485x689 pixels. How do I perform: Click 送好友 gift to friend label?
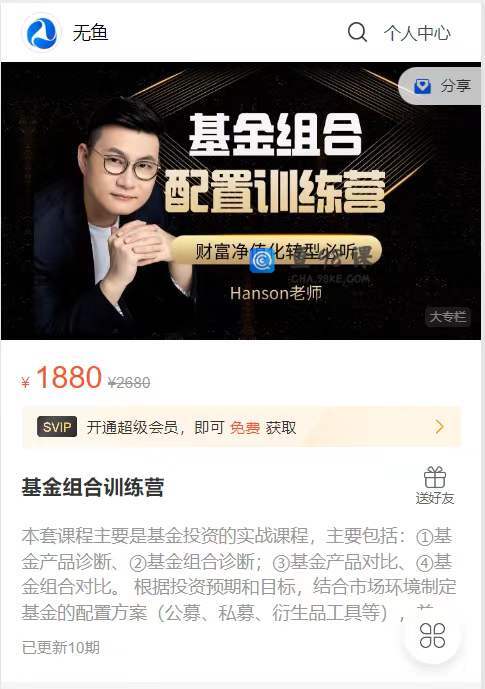click(434, 498)
